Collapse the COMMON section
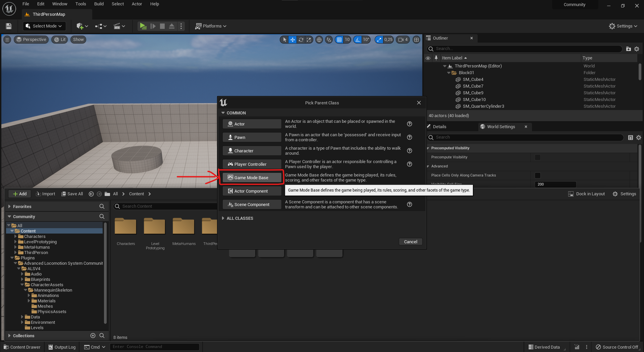 point(223,113)
